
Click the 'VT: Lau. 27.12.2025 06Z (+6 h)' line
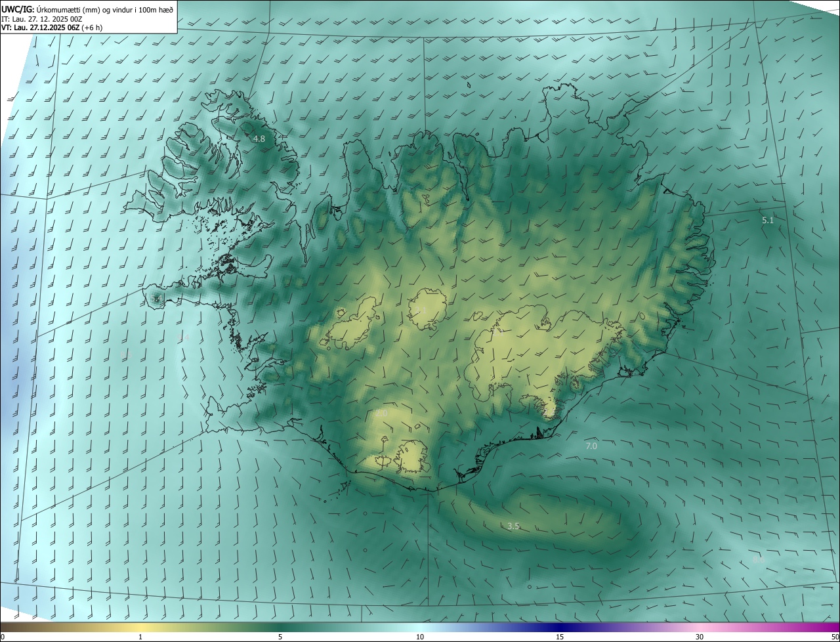[52, 28]
